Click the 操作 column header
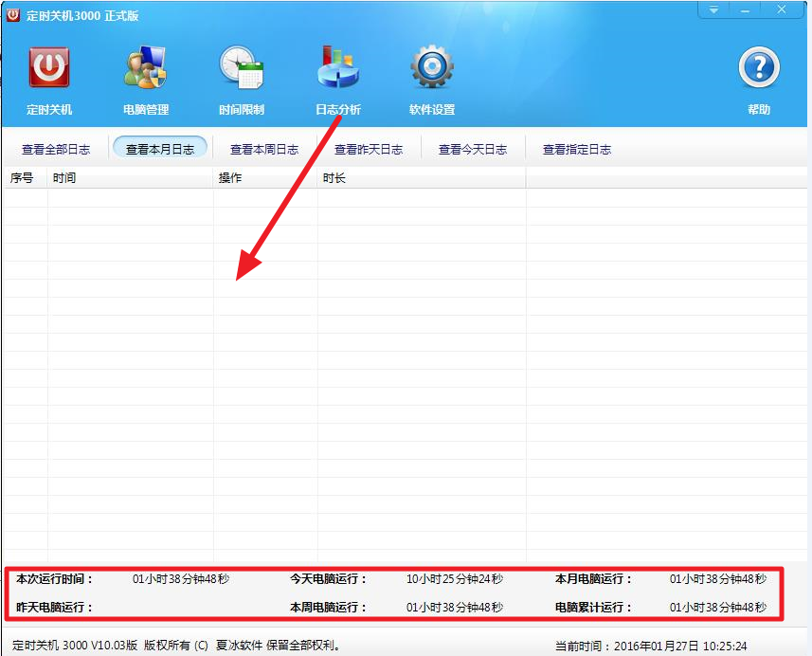812x656 pixels. tap(265, 177)
